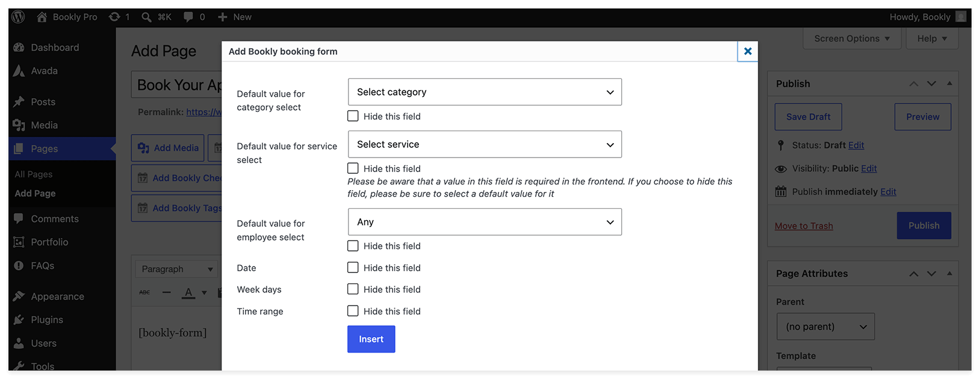The width and height of the screenshot is (980, 379).
Task: Open the Paragraph format dropdown
Action: click(x=176, y=269)
